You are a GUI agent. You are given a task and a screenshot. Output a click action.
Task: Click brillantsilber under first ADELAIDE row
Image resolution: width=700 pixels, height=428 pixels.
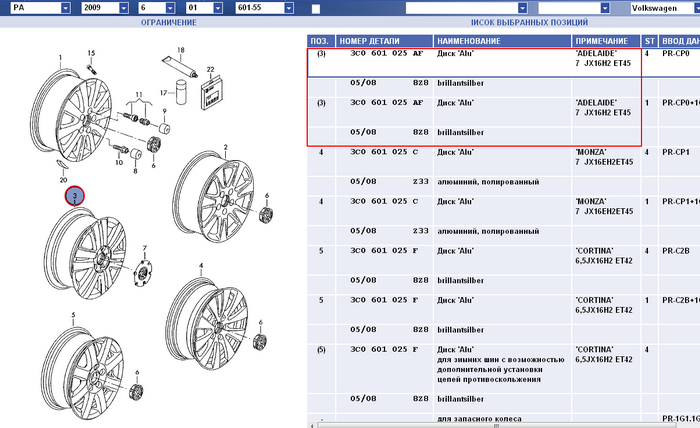(x=460, y=83)
